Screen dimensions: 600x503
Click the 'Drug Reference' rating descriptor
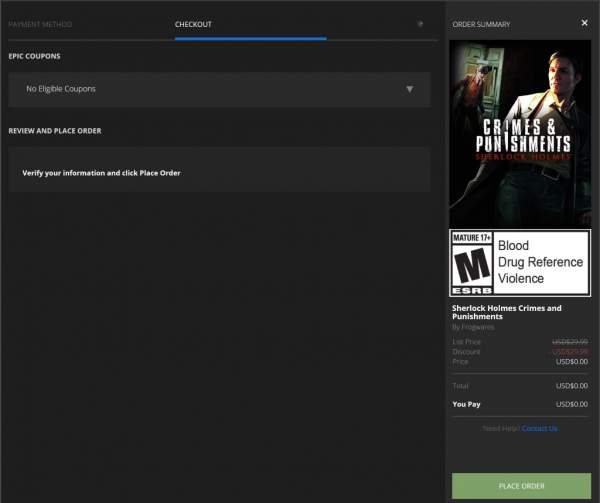click(x=540, y=262)
